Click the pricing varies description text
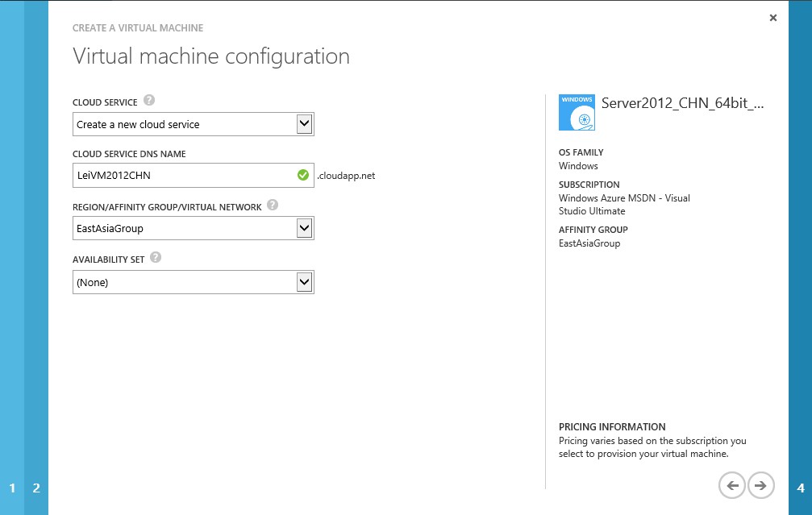812x515 pixels. pos(652,447)
